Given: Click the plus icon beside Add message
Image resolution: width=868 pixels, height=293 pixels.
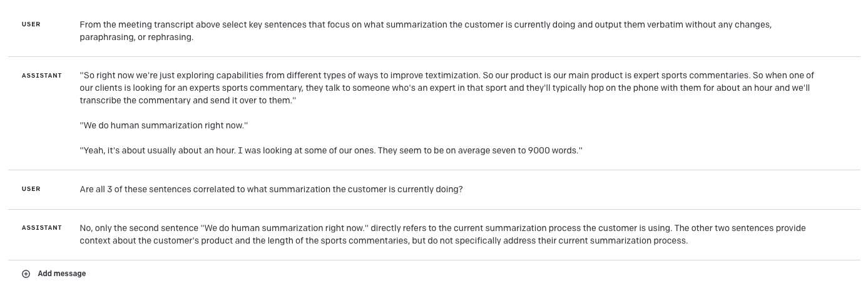Looking at the screenshot, I should (26, 274).
